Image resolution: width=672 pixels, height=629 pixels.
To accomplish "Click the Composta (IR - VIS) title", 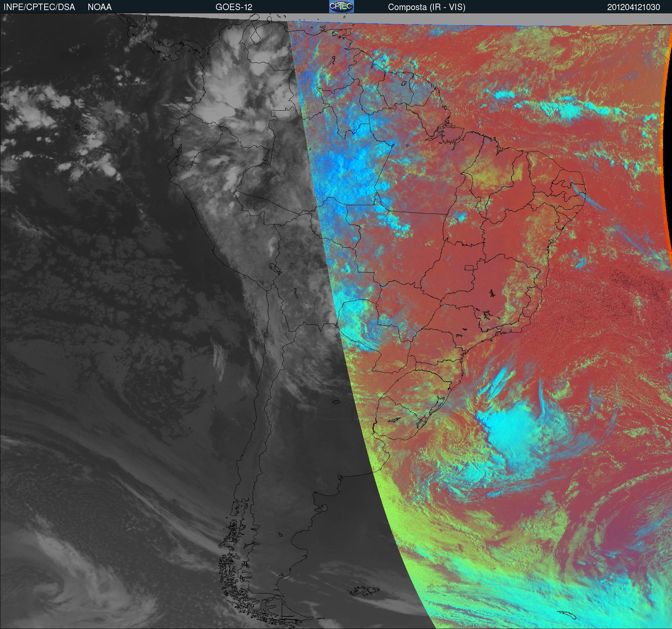I will tap(427, 8).
